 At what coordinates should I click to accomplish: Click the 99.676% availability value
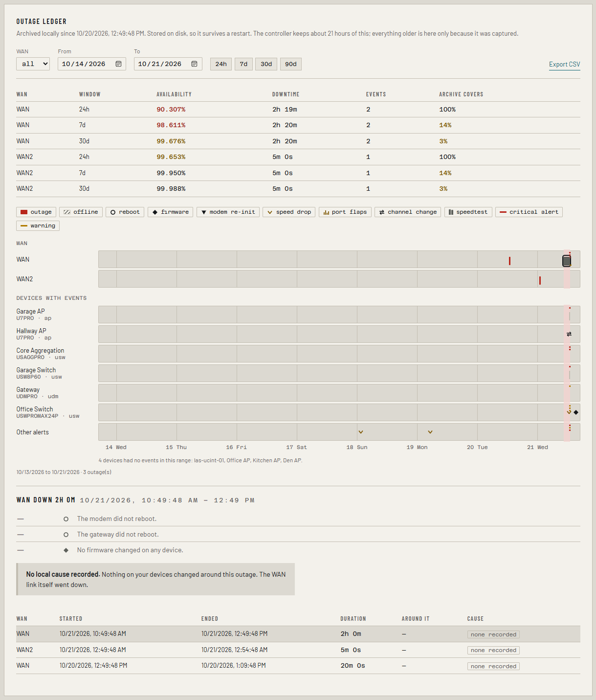pyautogui.click(x=171, y=141)
